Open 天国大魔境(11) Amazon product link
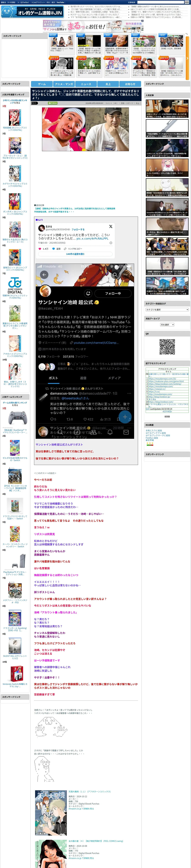 pos(90,791)
